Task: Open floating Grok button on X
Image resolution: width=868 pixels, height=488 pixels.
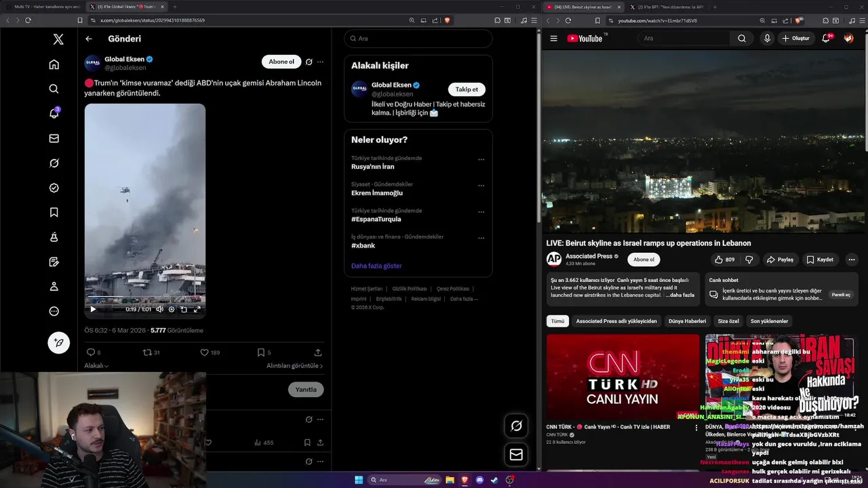Action: 516,426
